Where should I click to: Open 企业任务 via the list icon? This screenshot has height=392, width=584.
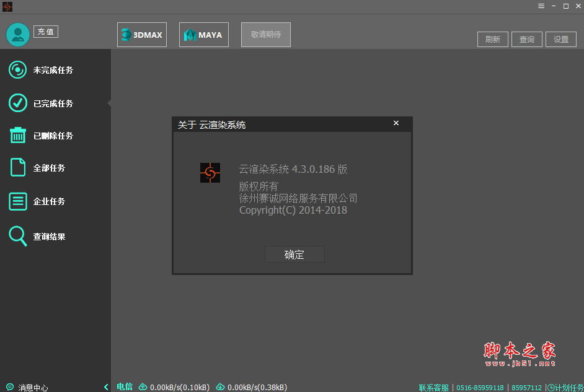click(x=17, y=201)
